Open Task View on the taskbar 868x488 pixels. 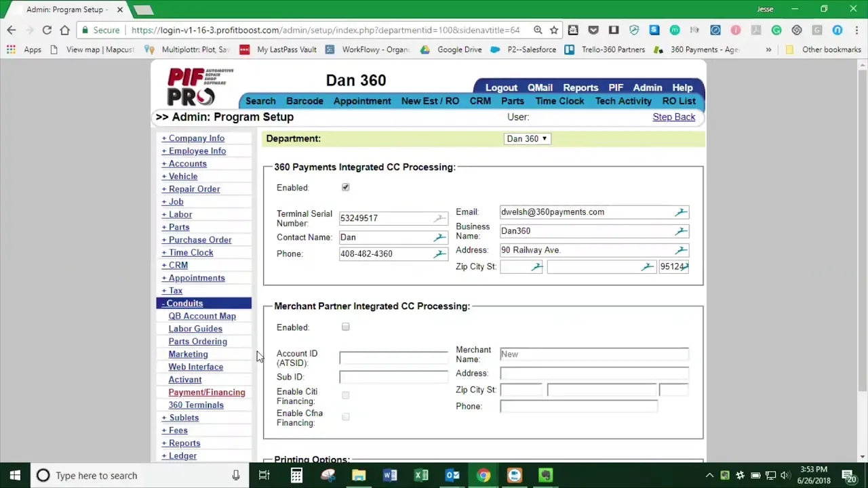click(x=264, y=475)
